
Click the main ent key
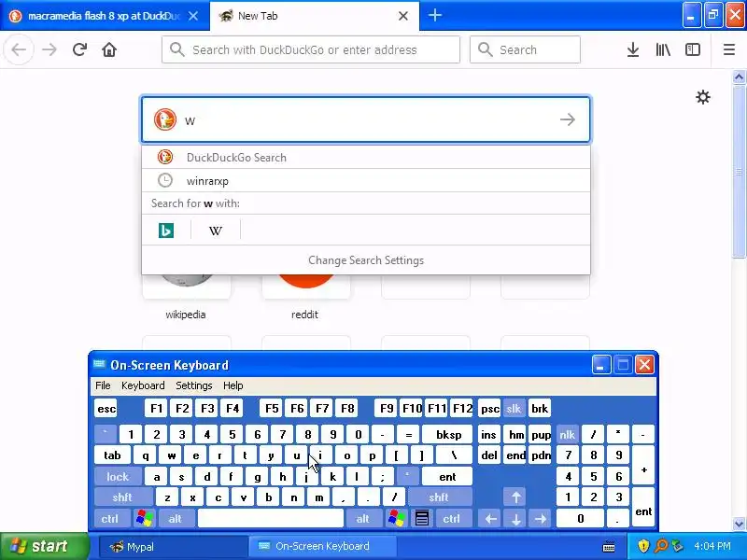[447, 476]
